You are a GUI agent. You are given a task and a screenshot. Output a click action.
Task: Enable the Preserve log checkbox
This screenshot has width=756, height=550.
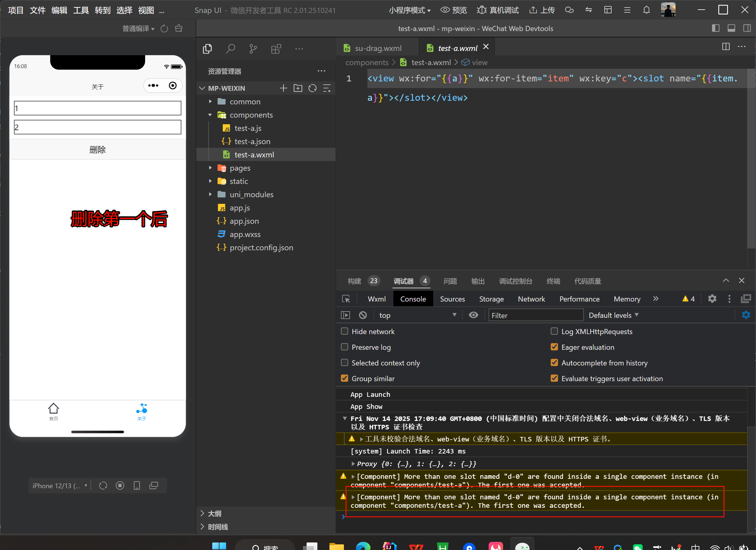point(345,347)
